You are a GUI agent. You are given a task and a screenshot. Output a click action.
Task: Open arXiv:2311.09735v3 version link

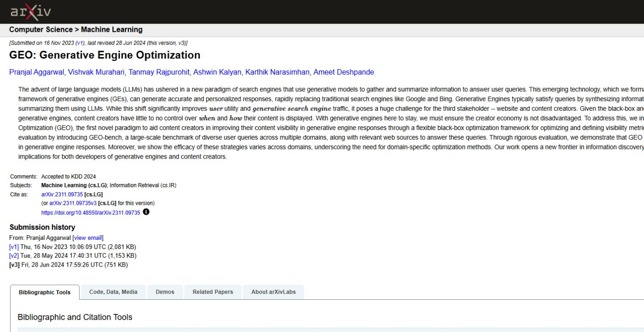pyautogui.click(x=73, y=203)
